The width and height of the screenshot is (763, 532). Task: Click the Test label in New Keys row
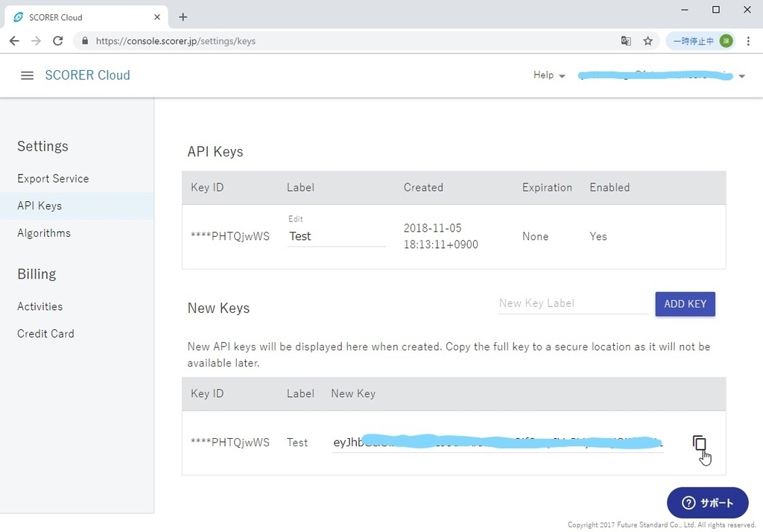pyautogui.click(x=297, y=443)
